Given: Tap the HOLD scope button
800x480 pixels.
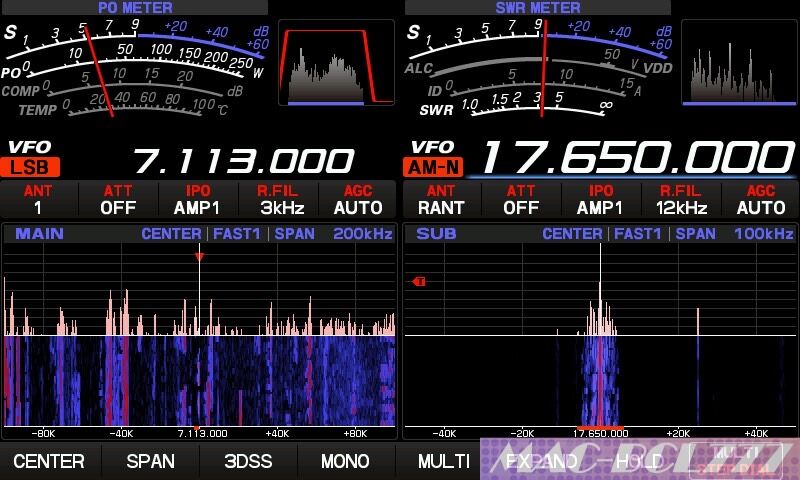Looking at the screenshot, I should click(639, 461).
